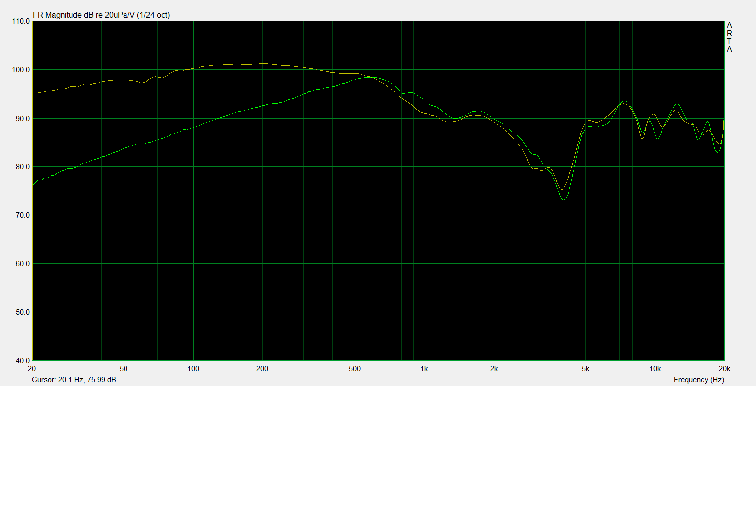Click the 100 Hz x-axis label
Screen dimensions: 756x532
(x=193, y=369)
